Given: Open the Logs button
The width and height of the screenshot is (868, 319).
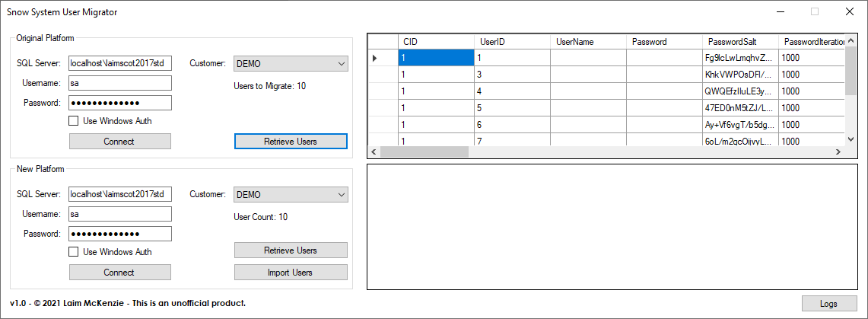Looking at the screenshot, I should [828, 304].
